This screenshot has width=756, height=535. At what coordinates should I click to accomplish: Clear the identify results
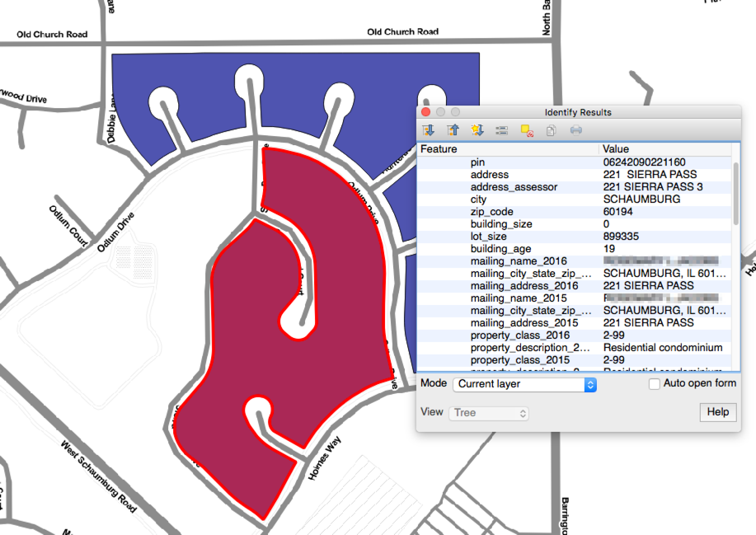526,129
